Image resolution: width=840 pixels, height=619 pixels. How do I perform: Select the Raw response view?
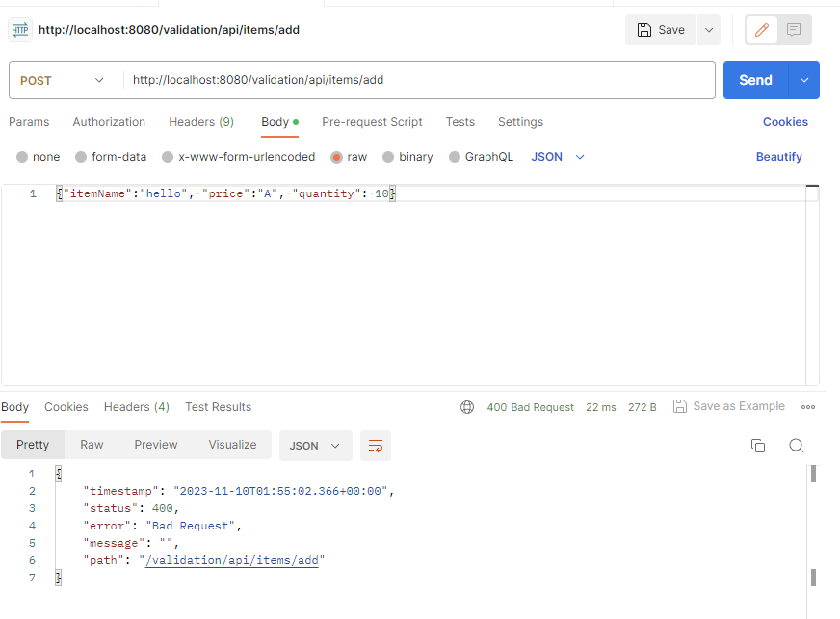tap(92, 445)
